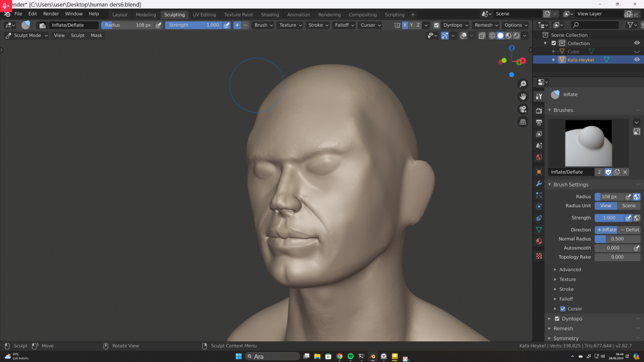Open Render properties tab icon

click(539, 110)
